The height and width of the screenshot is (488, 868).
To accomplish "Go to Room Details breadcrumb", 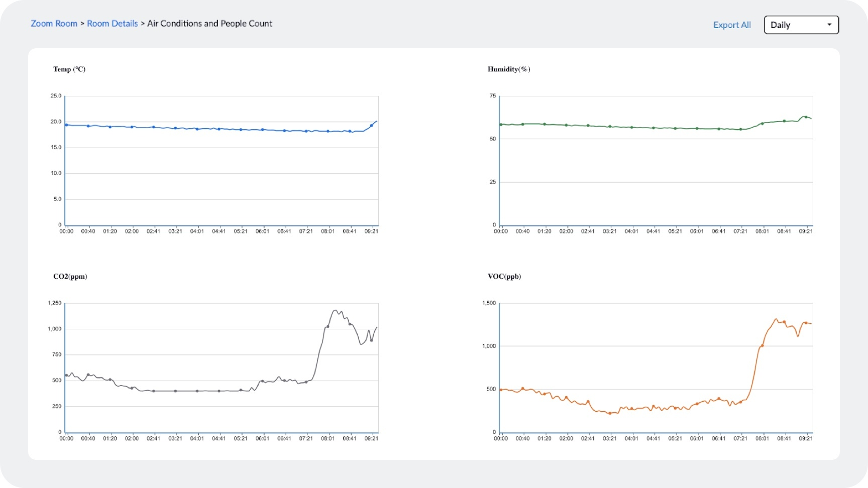I will point(113,24).
